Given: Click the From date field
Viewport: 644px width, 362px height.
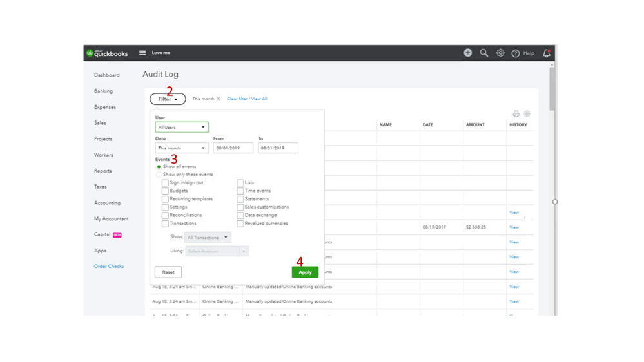Looking at the screenshot, I should 233,148.
